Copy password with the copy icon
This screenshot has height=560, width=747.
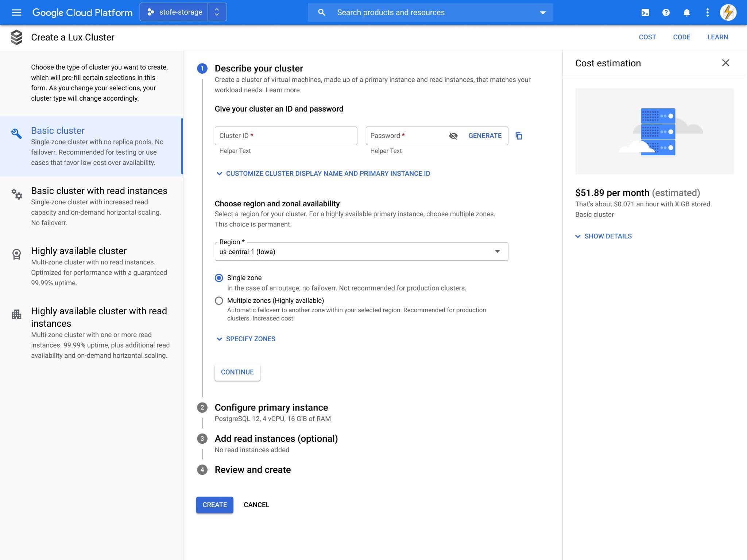(519, 136)
